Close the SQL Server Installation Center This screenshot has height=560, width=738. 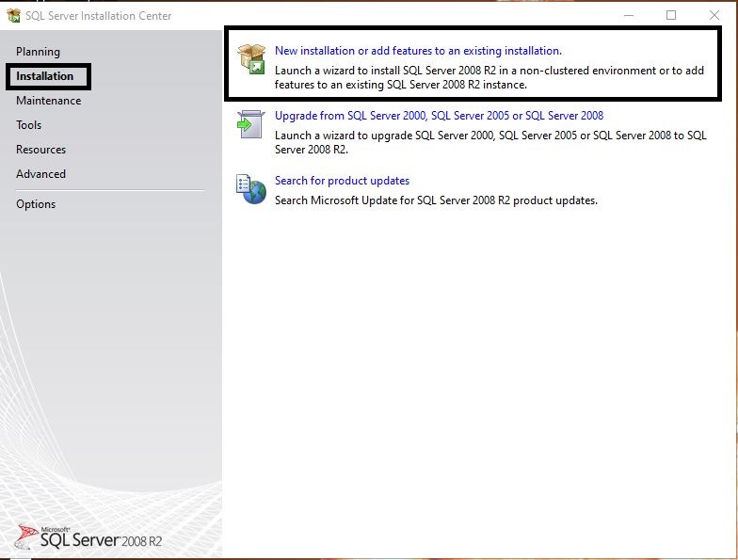(x=714, y=15)
